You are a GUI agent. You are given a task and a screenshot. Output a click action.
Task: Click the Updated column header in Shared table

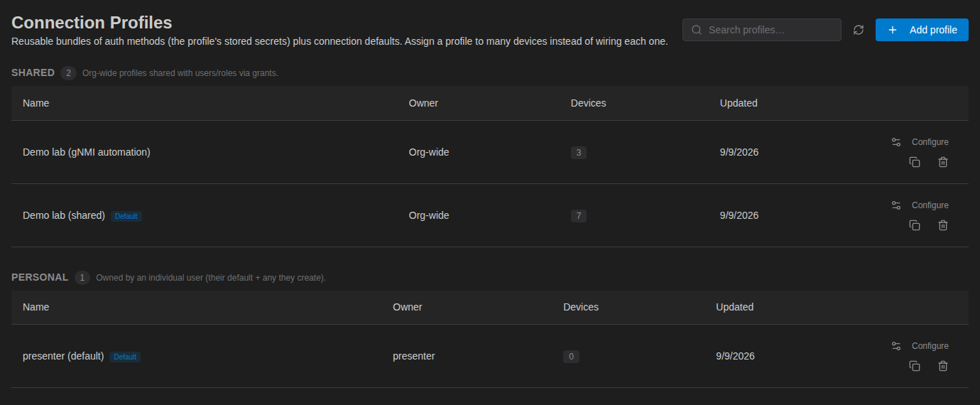(x=739, y=103)
